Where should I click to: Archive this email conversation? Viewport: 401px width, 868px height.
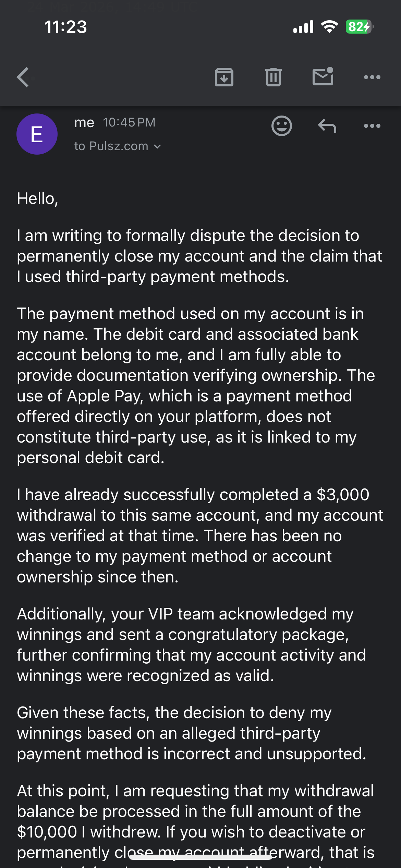tap(224, 77)
